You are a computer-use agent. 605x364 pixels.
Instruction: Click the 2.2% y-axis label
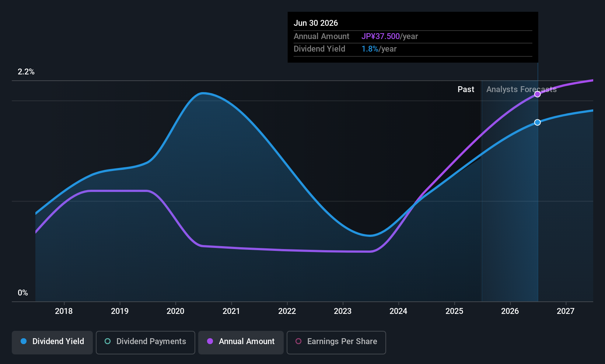point(26,72)
